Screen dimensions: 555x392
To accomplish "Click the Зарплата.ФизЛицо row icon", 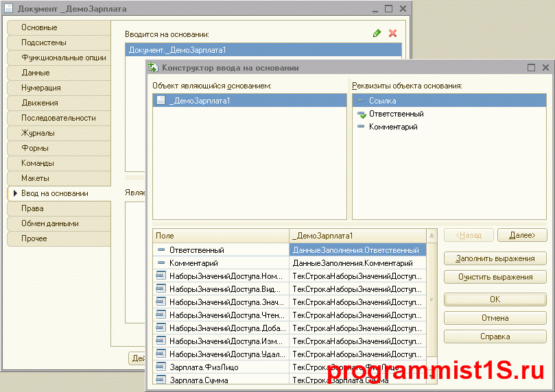I will [161, 367].
